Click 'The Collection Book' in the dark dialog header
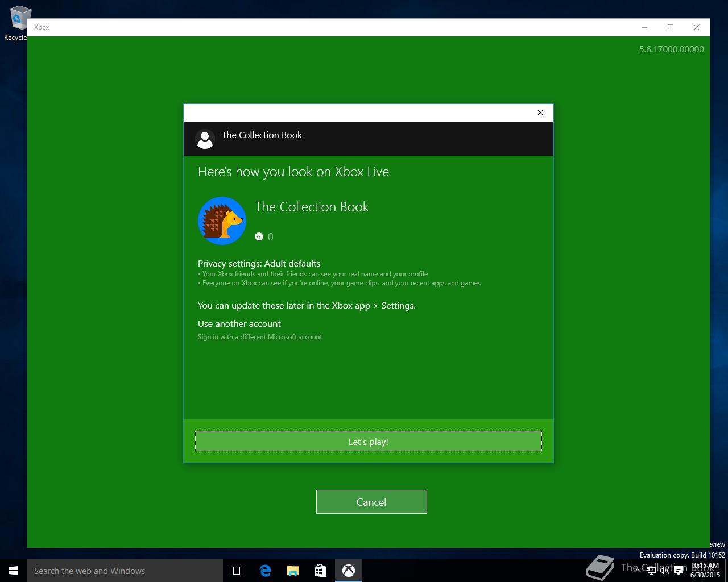Image resolution: width=728 pixels, height=582 pixels. 262,135
